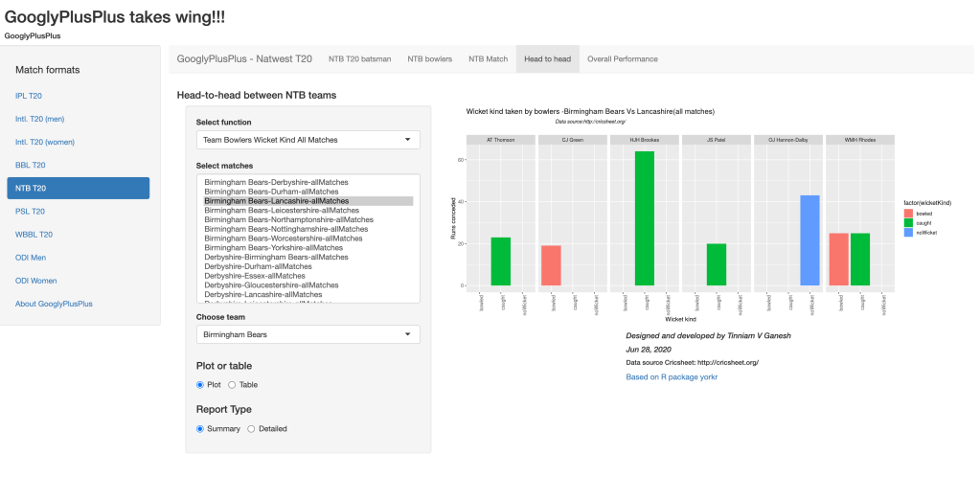The image size is (980, 477).
Task: Follow the Based on R package yorkr link
Action: 672,376
